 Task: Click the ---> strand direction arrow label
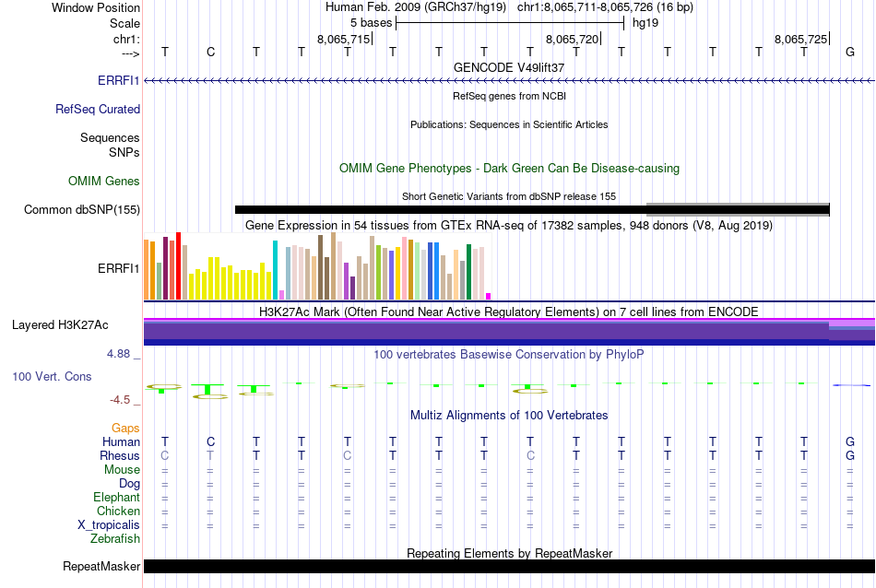(131, 53)
